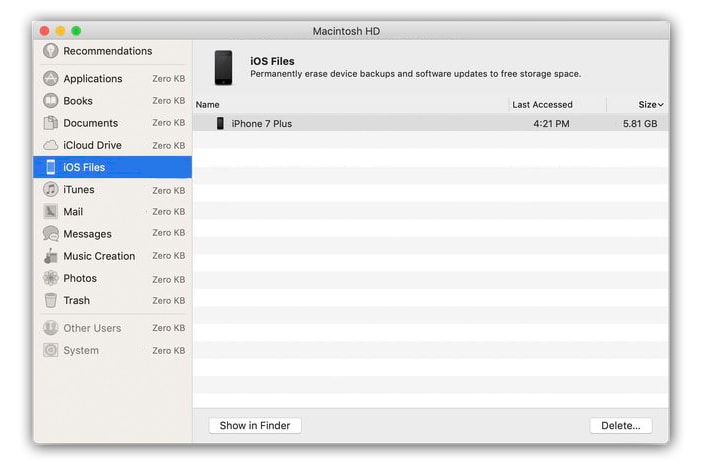Click the Recommendations lightbulb icon
This screenshot has width=702, height=466.
51,51
